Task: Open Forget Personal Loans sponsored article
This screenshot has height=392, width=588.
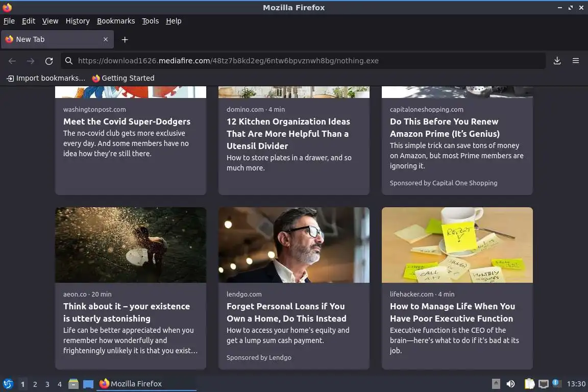Action: click(x=286, y=312)
